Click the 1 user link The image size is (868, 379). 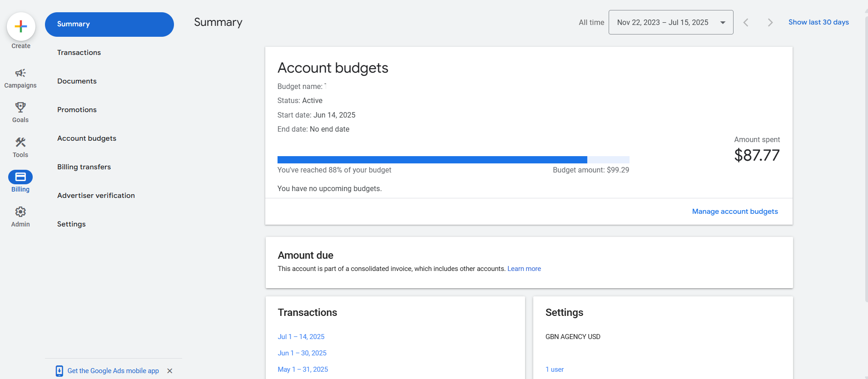coord(555,369)
